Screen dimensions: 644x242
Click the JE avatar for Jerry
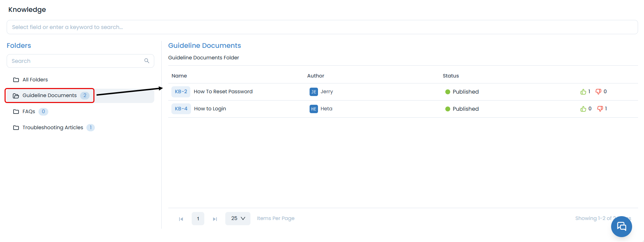tap(313, 92)
